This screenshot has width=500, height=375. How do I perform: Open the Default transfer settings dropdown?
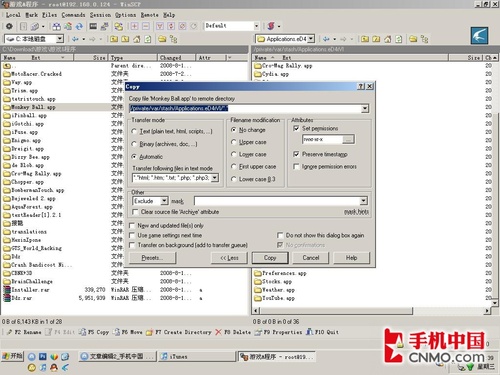pos(256,26)
